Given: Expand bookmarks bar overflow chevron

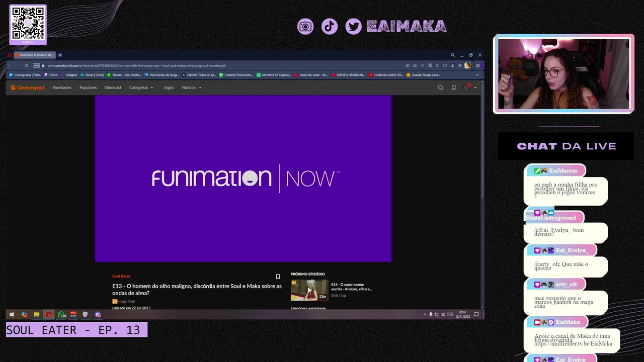Looking at the screenshot, I should point(477,75).
